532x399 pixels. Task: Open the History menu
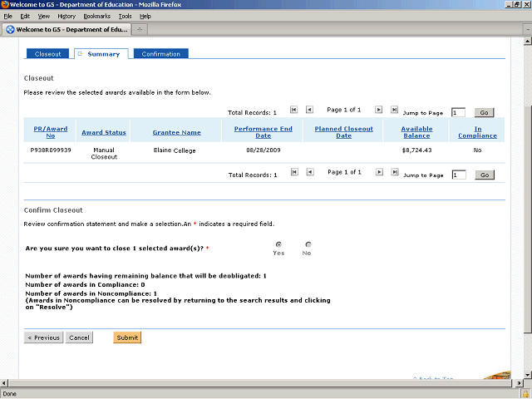66,17
